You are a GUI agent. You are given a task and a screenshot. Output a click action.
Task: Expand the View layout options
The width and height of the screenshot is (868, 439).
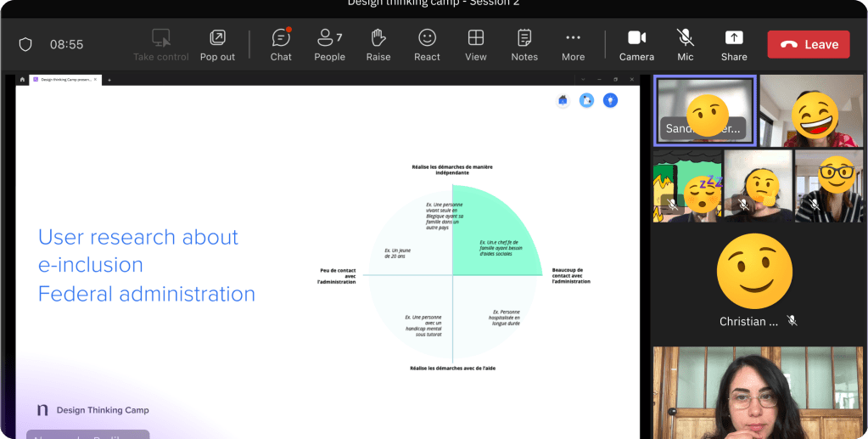[476, 45]
